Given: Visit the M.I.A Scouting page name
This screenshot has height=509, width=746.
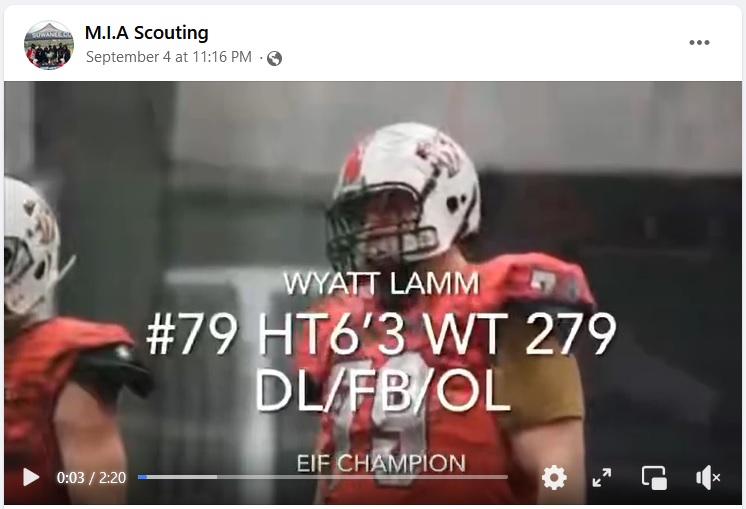Looking at the screenshot, I should click(147, 32).
